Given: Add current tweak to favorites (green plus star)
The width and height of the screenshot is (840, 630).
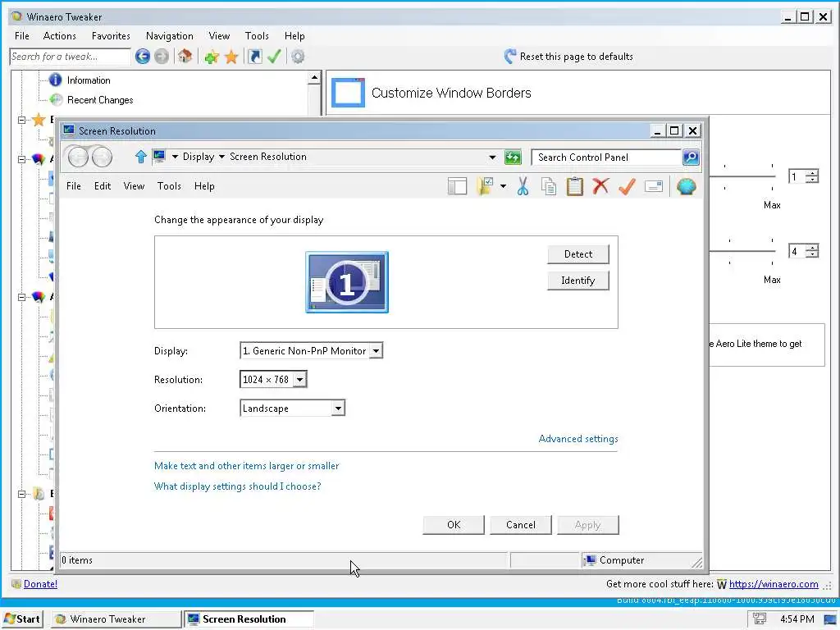Looking at the screenshot, I should [x=212, y=57].
